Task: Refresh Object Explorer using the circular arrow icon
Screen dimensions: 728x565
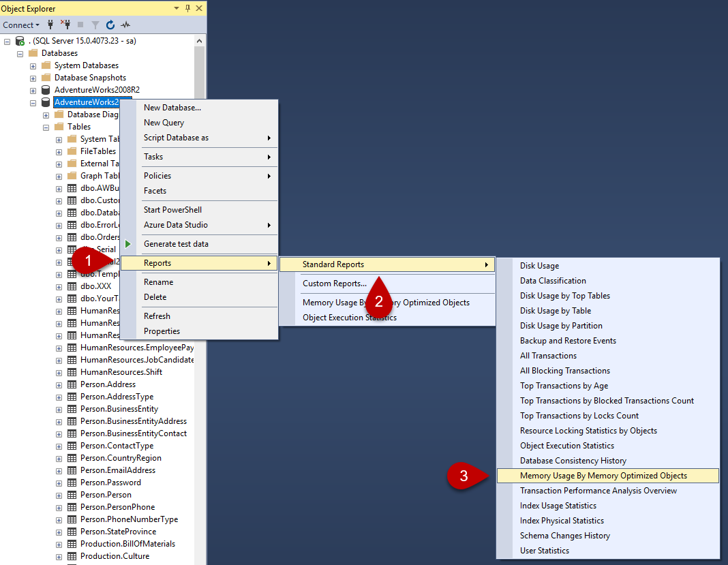Action: pos(110,25)
